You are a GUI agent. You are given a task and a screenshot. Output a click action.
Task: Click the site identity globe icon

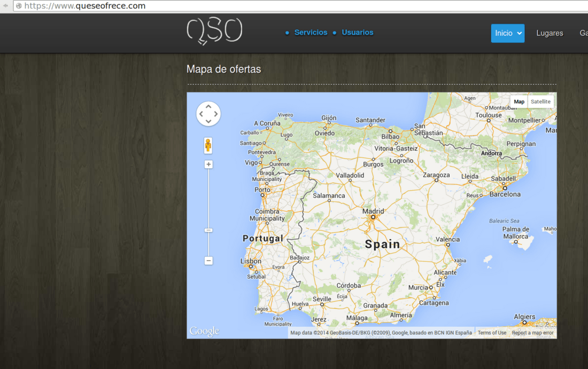[19, 6]
